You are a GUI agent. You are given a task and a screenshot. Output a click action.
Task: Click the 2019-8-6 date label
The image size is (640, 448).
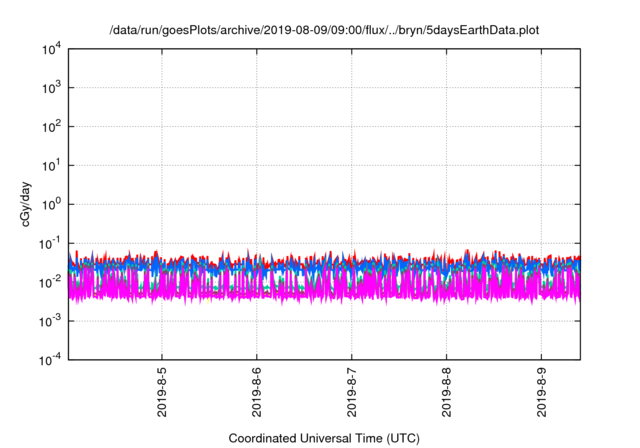pyautogui.click(x=257, y=392)
